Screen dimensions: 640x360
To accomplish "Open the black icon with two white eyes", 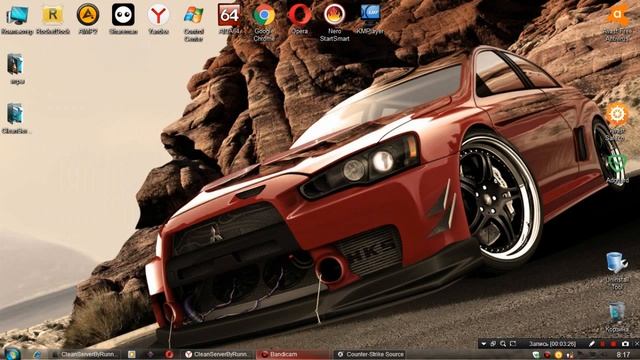I will (123, 18).
